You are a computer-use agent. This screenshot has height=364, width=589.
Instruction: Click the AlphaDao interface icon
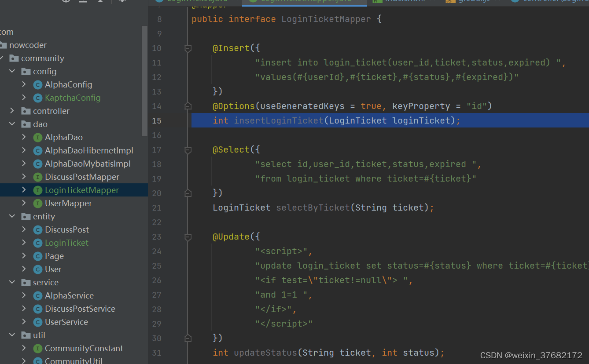(x=37, y=137)
